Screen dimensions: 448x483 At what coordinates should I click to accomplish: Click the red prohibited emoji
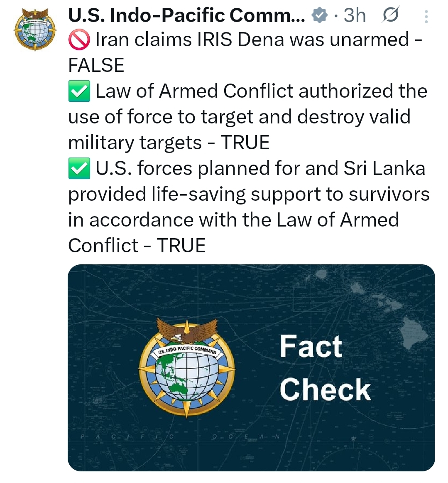pos(79,40)
